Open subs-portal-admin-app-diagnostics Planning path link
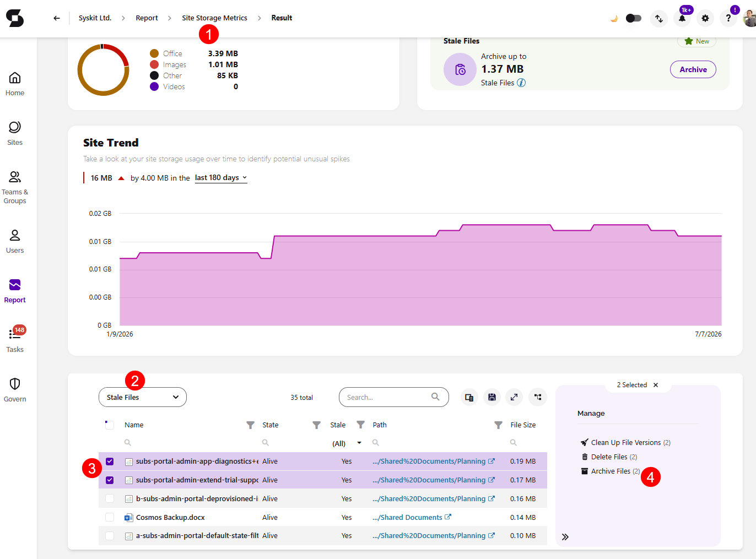 click(x=434, y=462)
